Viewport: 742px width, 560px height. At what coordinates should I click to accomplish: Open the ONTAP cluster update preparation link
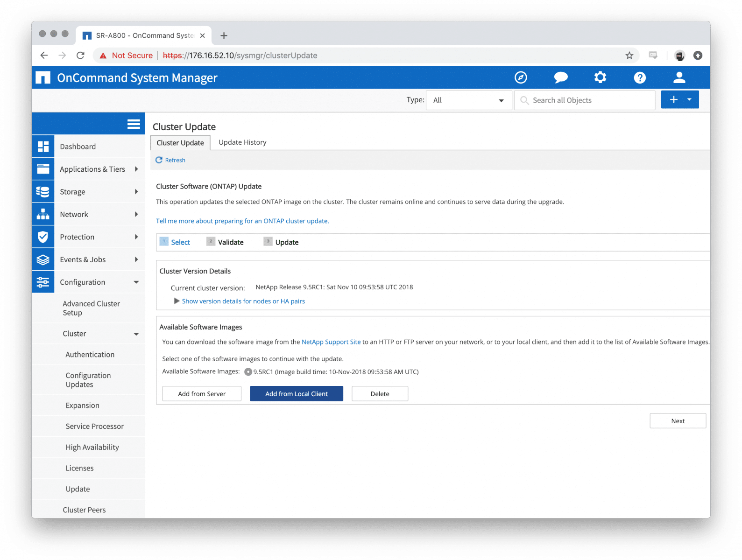242,221
